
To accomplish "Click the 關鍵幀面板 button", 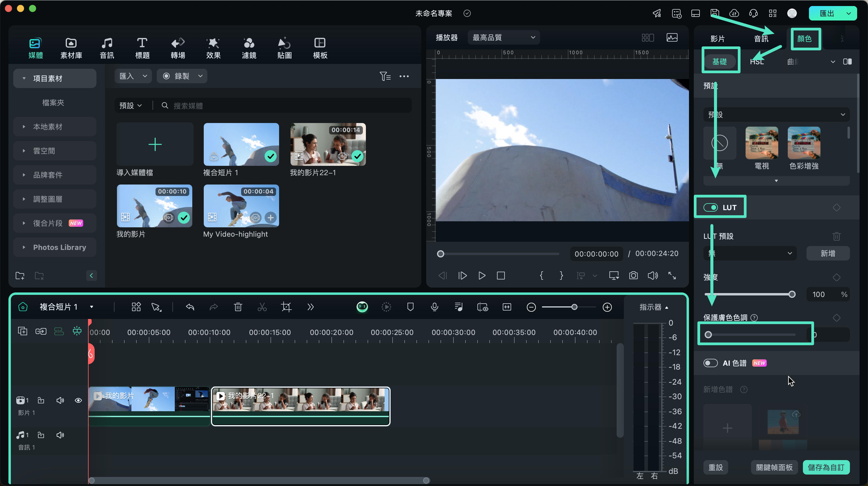I will [774, 468].
